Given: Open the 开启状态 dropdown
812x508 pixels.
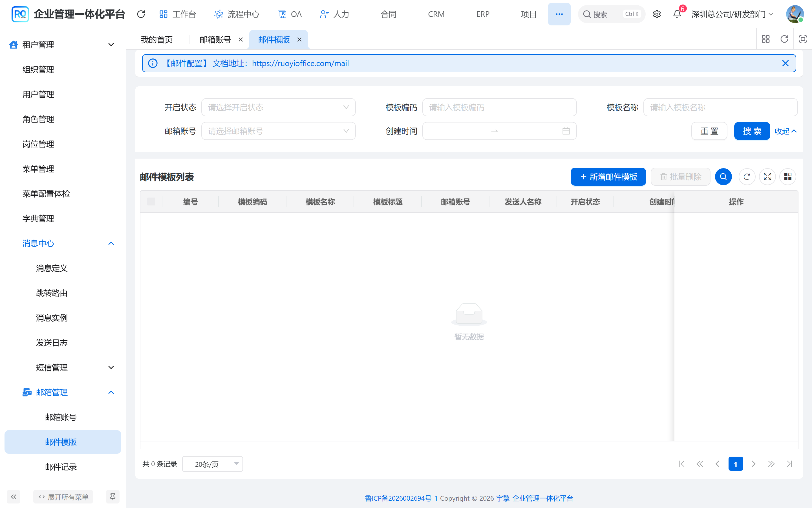Looking at the screenshot, I should click(x=279, y=108).
